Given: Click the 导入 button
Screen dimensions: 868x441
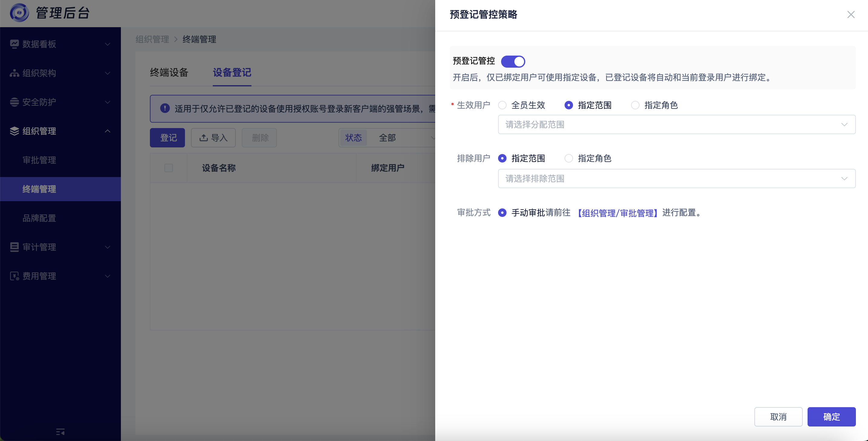Looking at the screenshot, I should 213,138.
